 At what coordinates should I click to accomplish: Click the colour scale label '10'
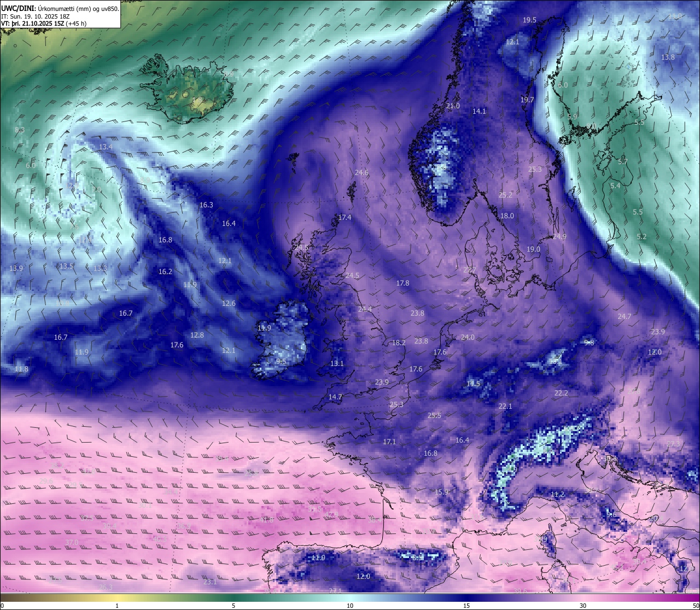pyautogui.click(x=350, y=606)
